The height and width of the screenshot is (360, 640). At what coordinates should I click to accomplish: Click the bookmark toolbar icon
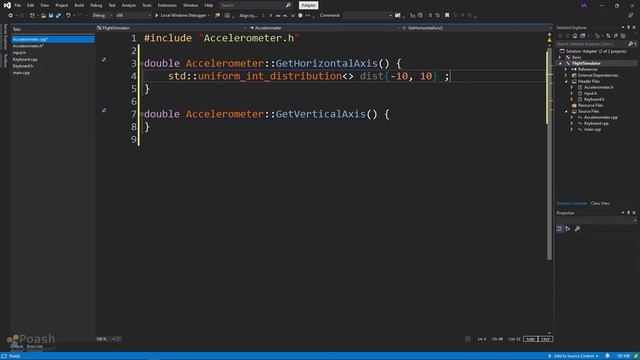coord(447,16)
